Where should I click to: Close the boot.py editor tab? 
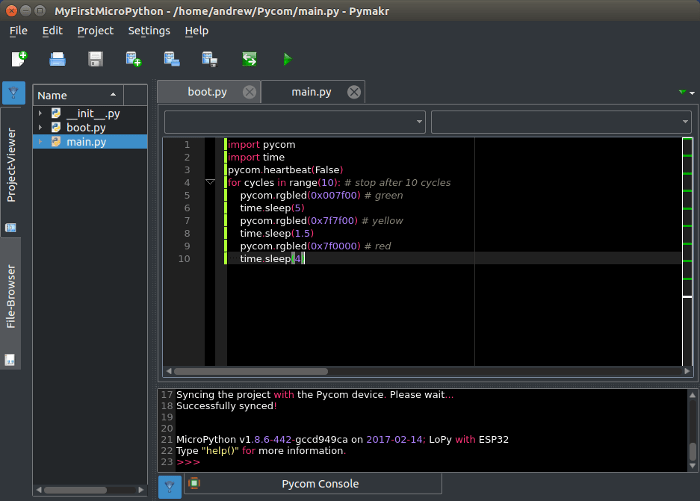click(x=249, y=92)
